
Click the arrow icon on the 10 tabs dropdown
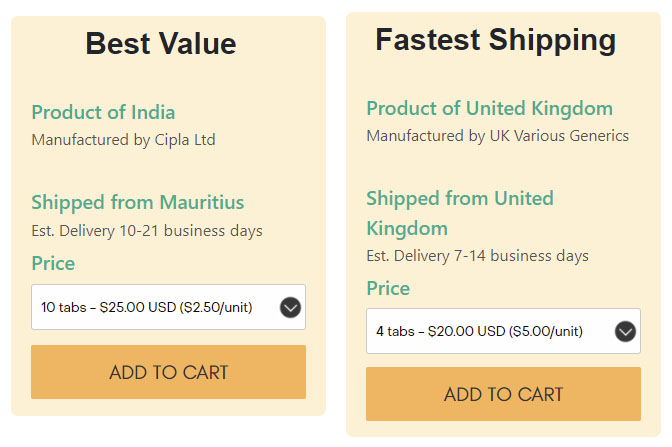290,308
